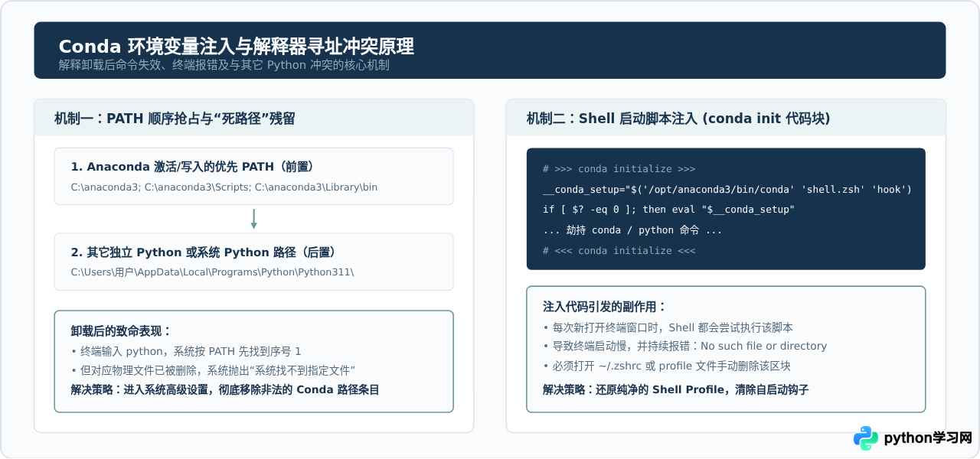This screenshot has width=980, height=459.
Task: Click the subtitle '解释卸载后命令失效、终端报错…'
Action: point(224,65)
